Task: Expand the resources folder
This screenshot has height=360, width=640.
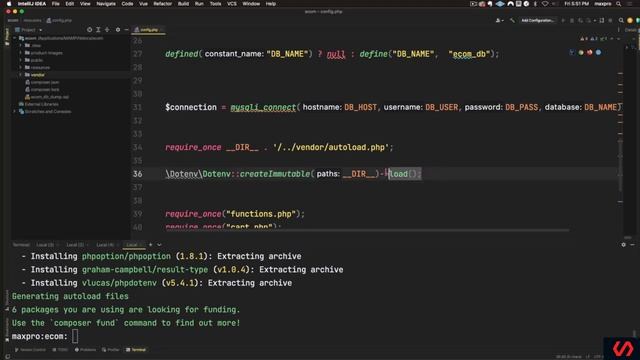Action: coord(21,67)
